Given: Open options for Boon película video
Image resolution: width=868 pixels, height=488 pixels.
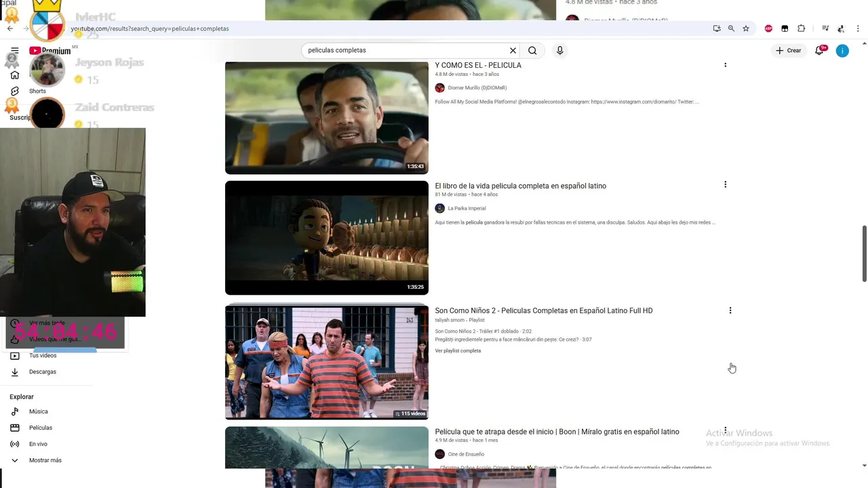Looking at the screenshot, I should pos(725,430).
